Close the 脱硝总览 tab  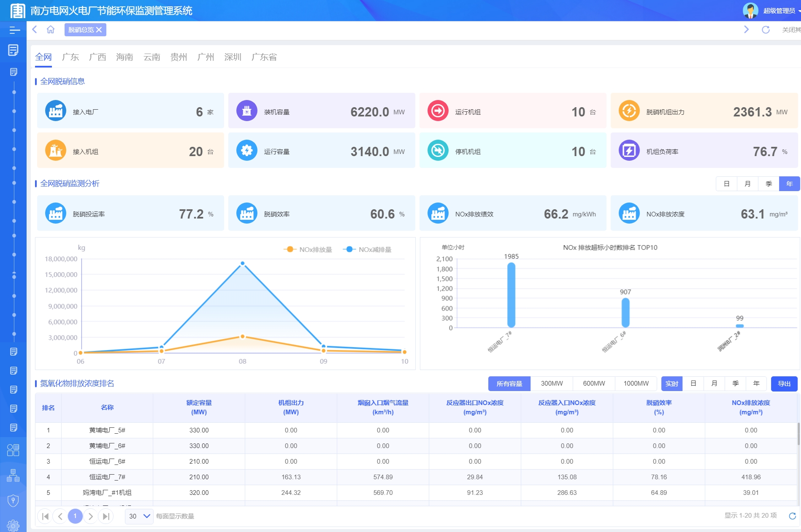[99, 30]
